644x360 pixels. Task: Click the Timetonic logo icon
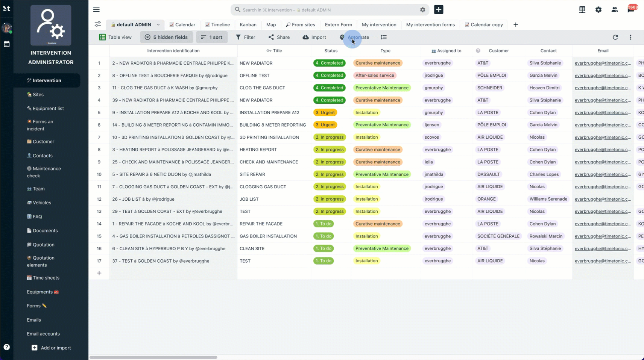point(7,8)
